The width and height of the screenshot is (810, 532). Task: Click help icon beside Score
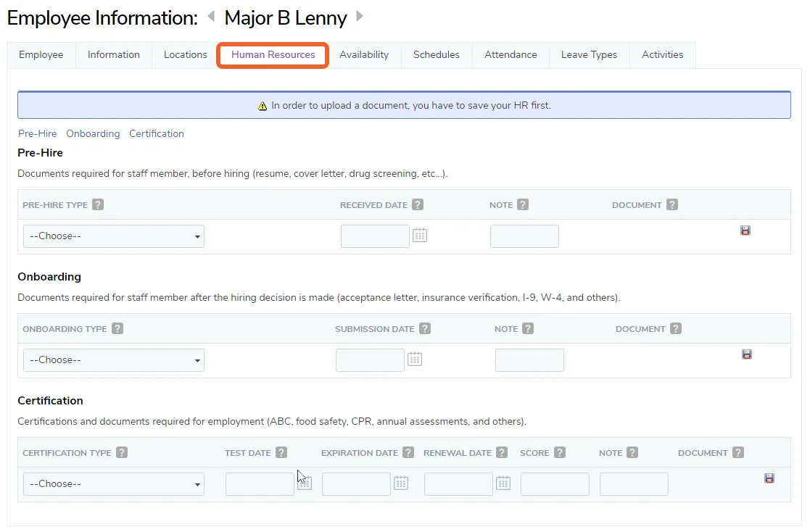559,452
